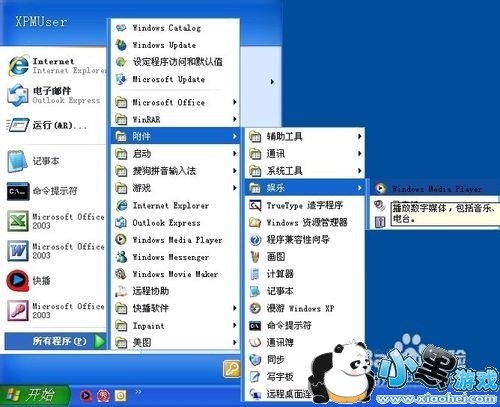Click the 所有程序(P) button
The width and height of the screenshot is (500, 407).
point(56,341)
